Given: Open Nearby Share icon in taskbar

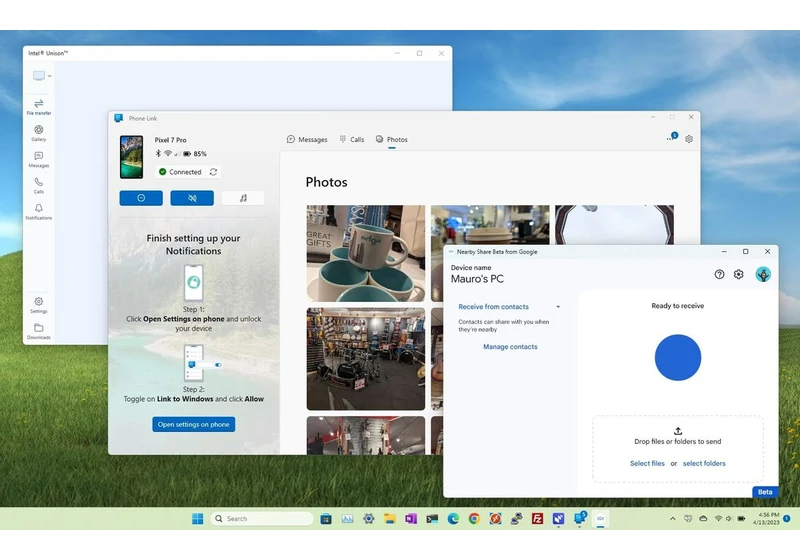Looking at the screenshot, I should click(601, 519).
